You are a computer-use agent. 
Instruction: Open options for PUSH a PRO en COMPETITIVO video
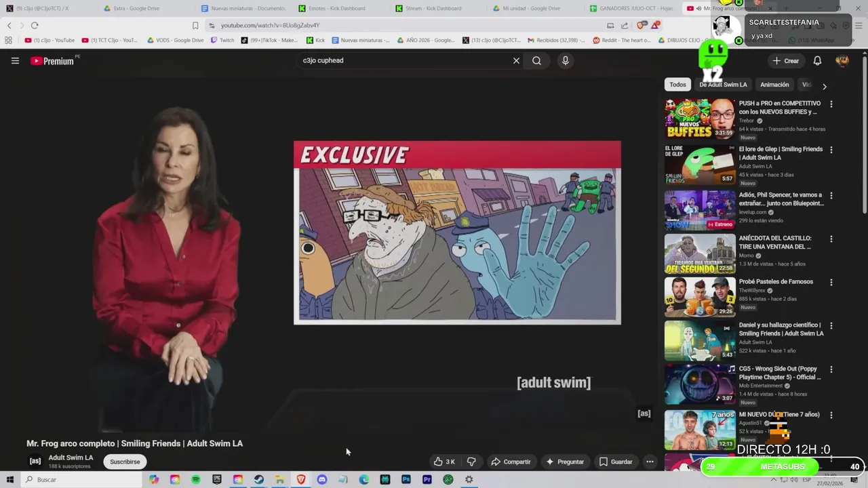(x=831, y=104)
